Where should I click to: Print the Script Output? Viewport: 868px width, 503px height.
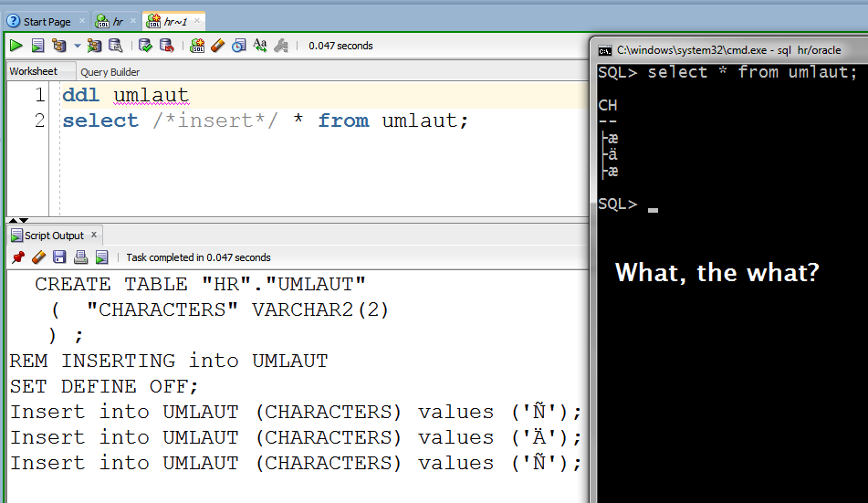click(x=81, y=257)
